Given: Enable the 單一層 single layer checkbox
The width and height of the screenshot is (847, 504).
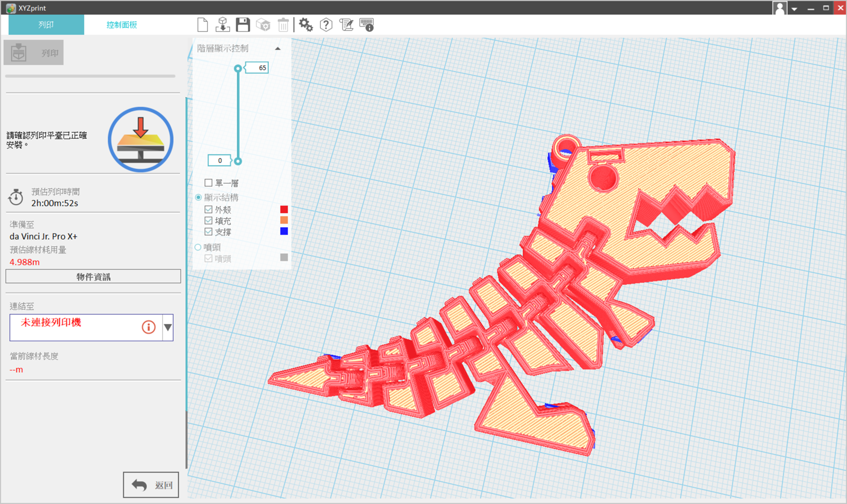Looking at the screenshot, I should 209,183.
